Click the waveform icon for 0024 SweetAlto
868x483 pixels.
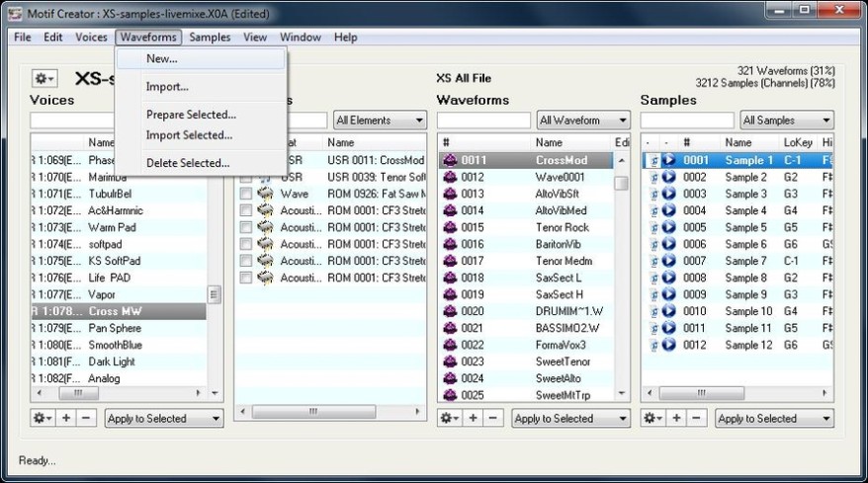coord(450,378)
